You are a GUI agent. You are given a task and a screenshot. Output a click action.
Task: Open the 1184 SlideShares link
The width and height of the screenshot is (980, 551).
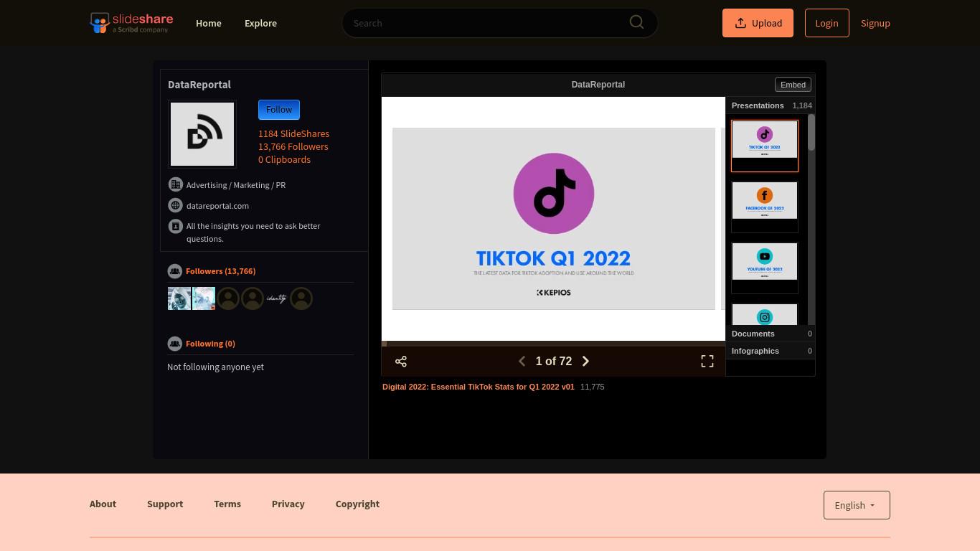(293, 133)
